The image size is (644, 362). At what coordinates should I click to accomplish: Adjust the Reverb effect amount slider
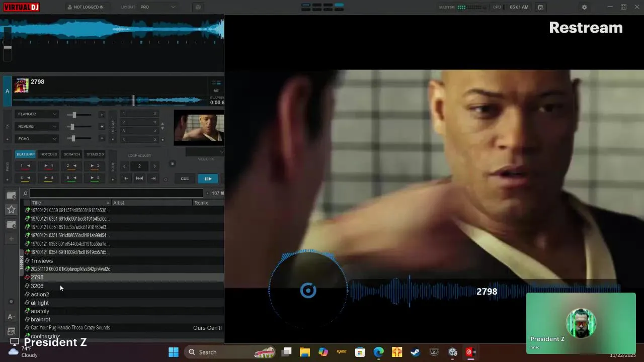coord(79,127)
